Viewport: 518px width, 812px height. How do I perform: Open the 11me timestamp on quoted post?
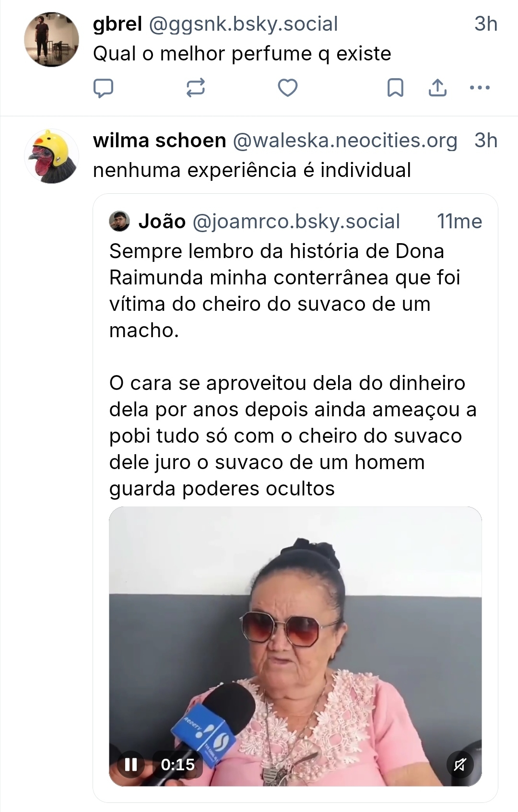[459, 222]
